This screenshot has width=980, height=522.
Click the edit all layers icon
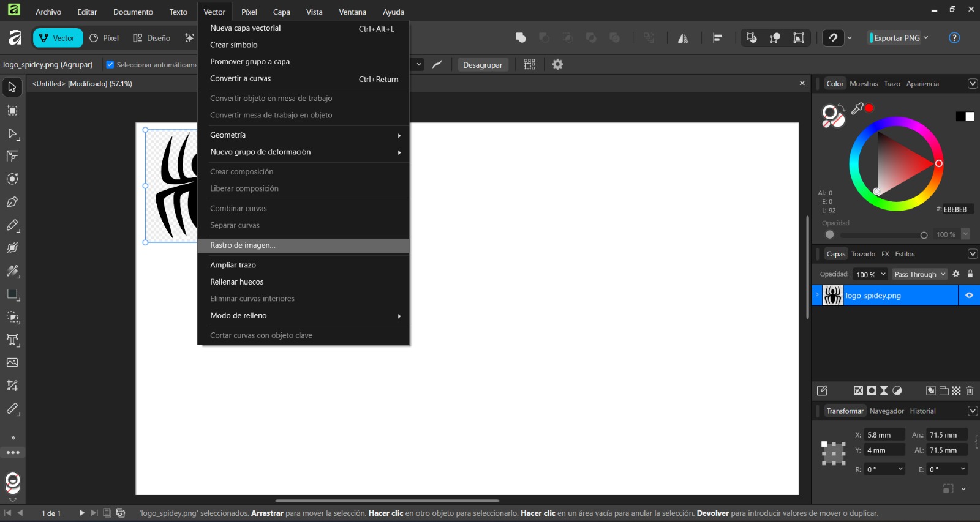point(823,390)
